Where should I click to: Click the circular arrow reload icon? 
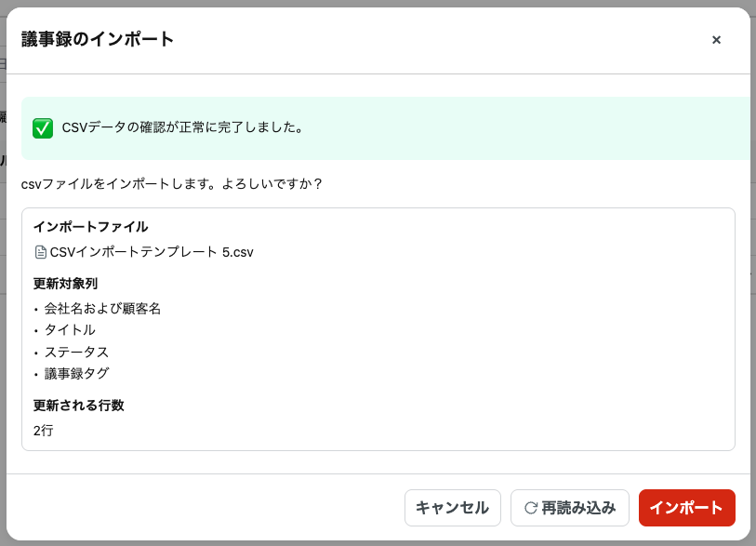pyautogui.click(x=531, y=508)
